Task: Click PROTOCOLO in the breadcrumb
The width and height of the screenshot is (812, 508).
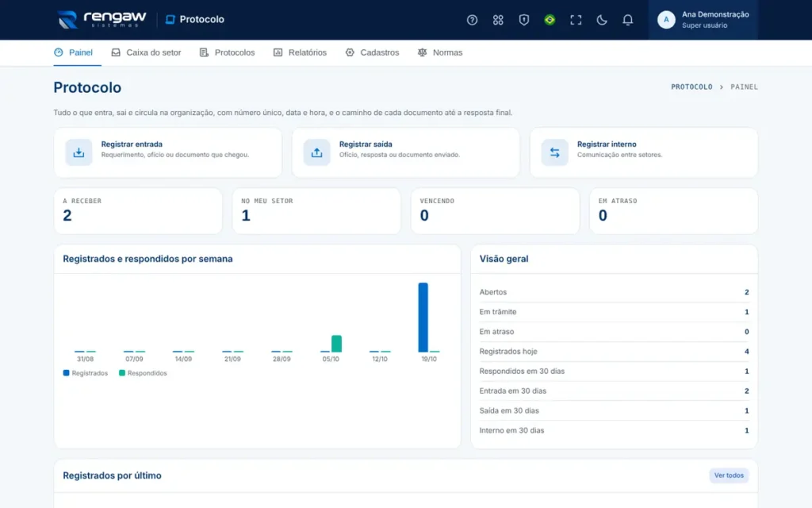Action: (x=691, y=87)
